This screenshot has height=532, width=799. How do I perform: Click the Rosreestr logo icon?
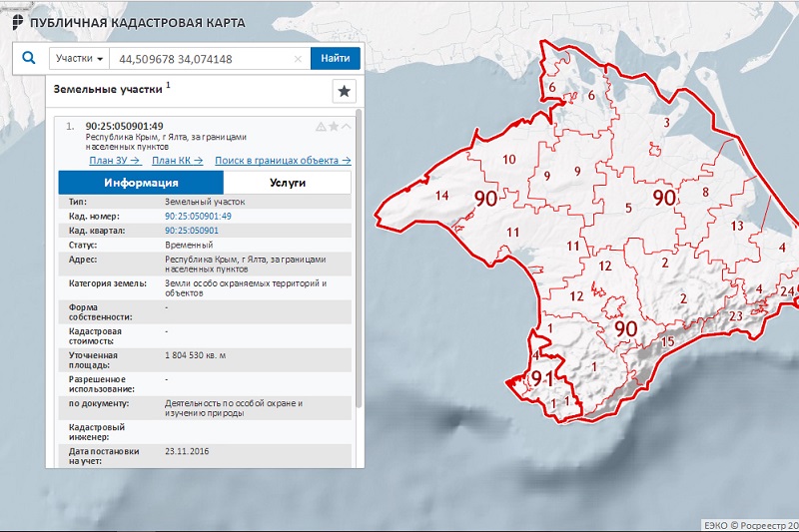click(x=18, y=22)
